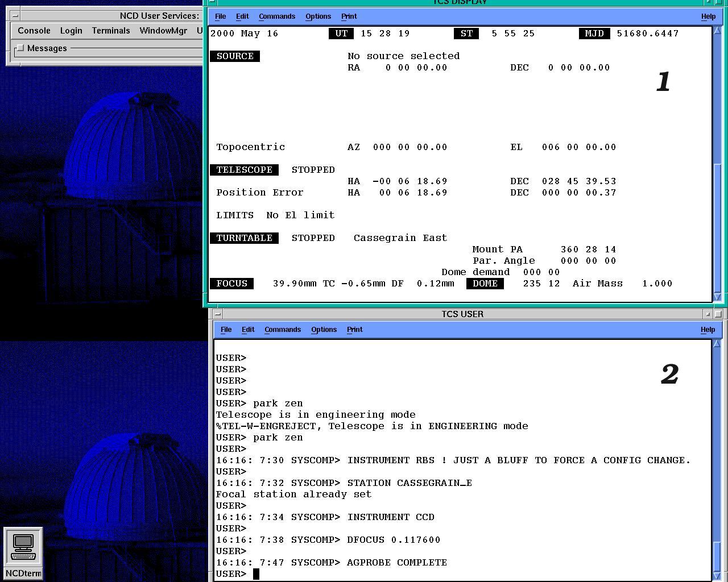Click the TCS USER title bar

462,314
